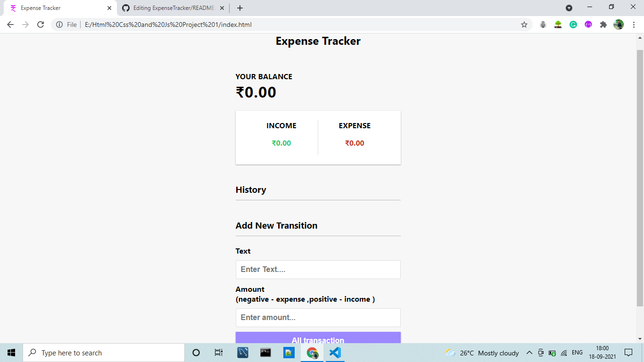644x362 pixels.
Task: Open the Grammarly extension
Action: click(x=573, y=25)
